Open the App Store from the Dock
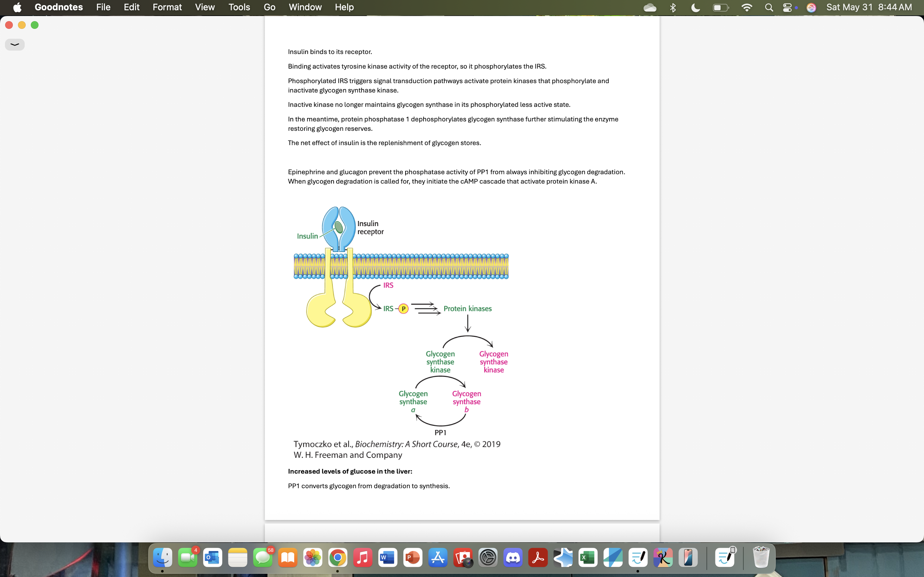This screenshot has height=577, width=924. [438, 557]
